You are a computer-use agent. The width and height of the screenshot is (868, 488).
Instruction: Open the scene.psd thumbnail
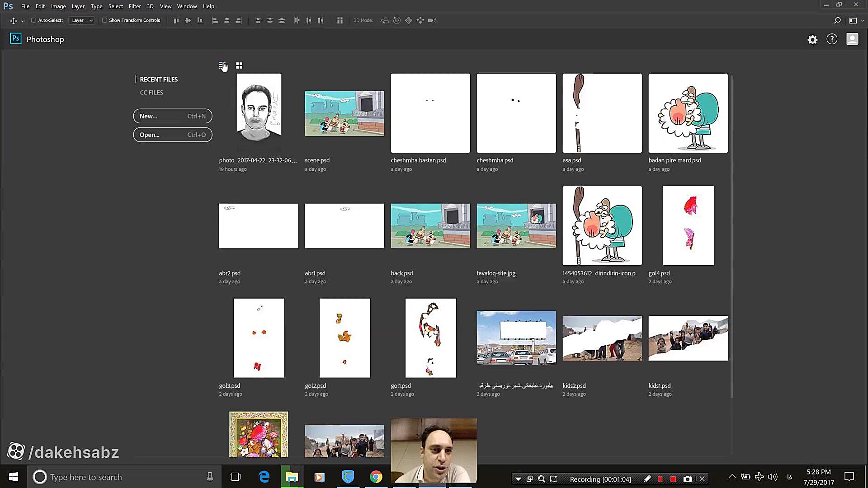point(344,113)
